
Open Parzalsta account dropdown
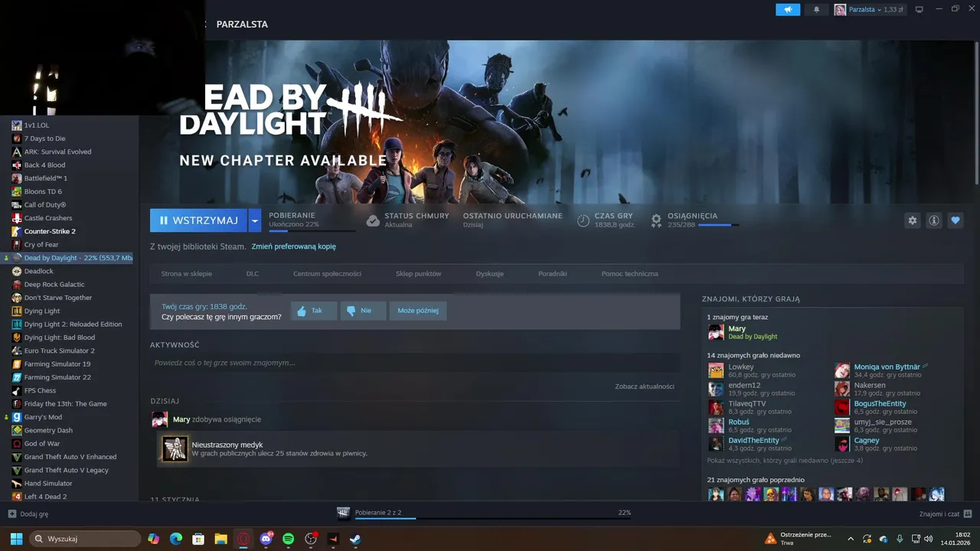(x=869, y=9)
